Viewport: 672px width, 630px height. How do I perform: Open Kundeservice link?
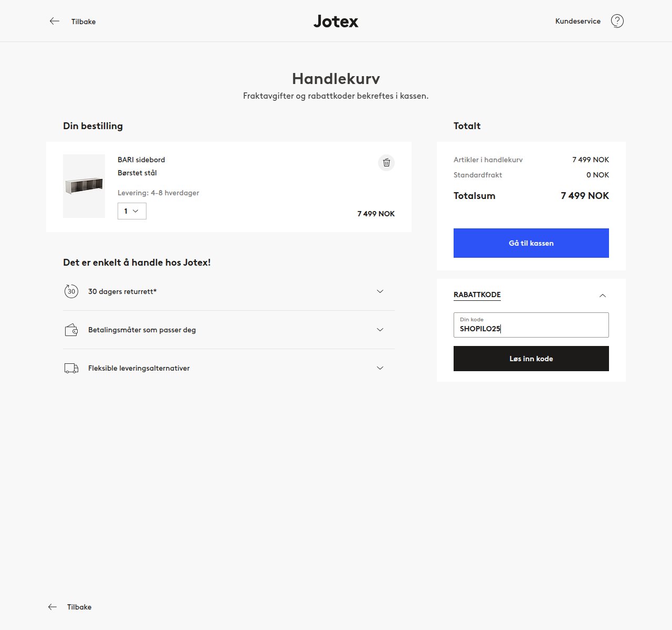[x=578, y=22]
